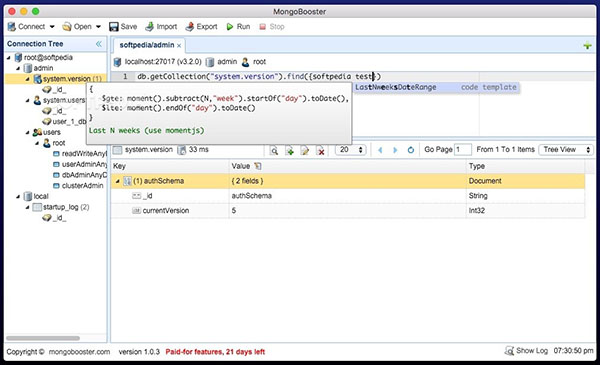Click the Import toolbar button
Viewport: 600px width, 365px height.
click(x=161, y=26)
